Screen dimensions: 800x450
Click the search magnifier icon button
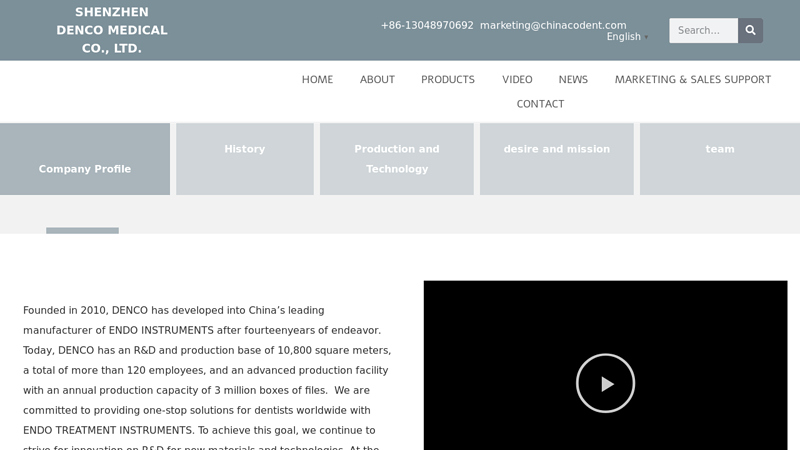click(x=750, y=31)
